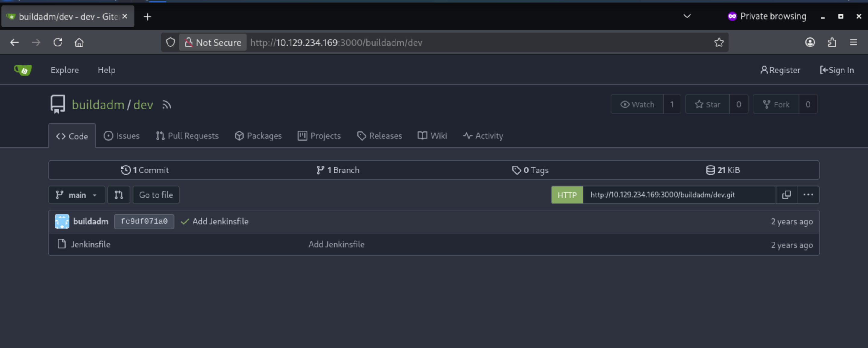Image resolution: width=868 pixels, height=348 pixels.
Task: Click the clone URL text field
Action: [679, 195]
